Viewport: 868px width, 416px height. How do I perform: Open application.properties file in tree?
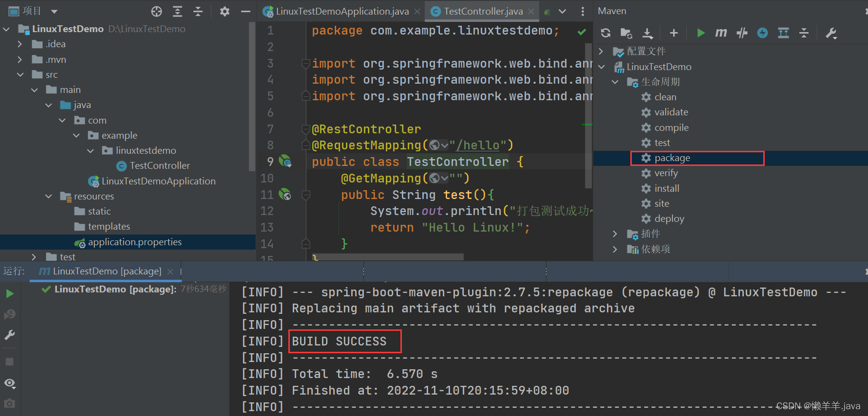pos(134,242)
